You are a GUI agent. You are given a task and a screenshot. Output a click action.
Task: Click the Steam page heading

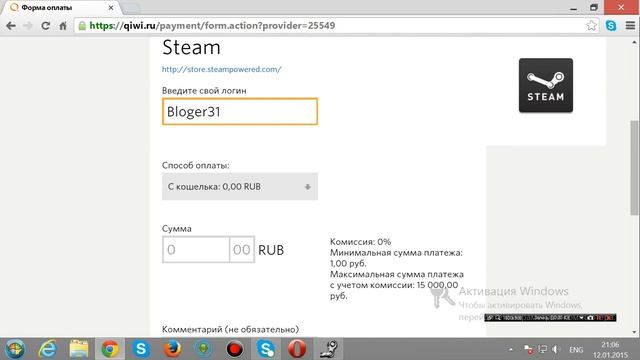point(191,47)
